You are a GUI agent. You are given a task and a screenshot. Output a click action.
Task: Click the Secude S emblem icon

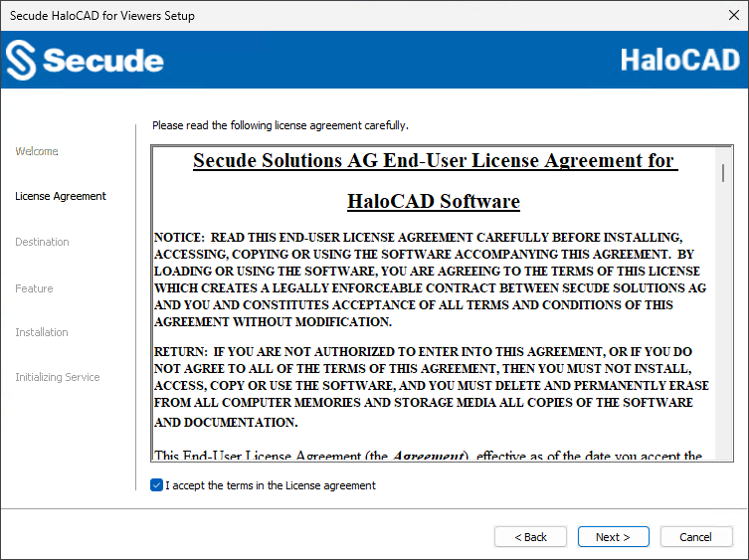[x=20, y=61]
